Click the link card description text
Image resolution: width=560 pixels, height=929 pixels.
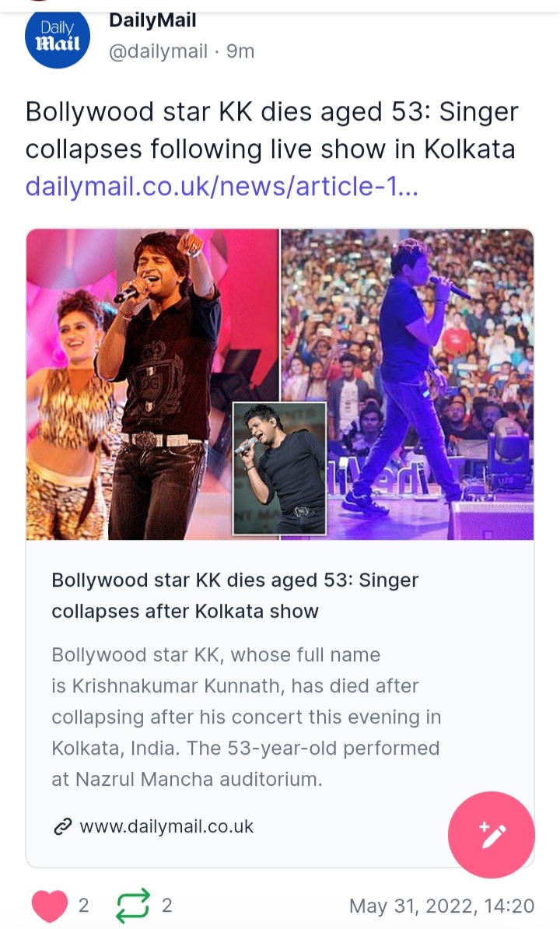[247, 717]
